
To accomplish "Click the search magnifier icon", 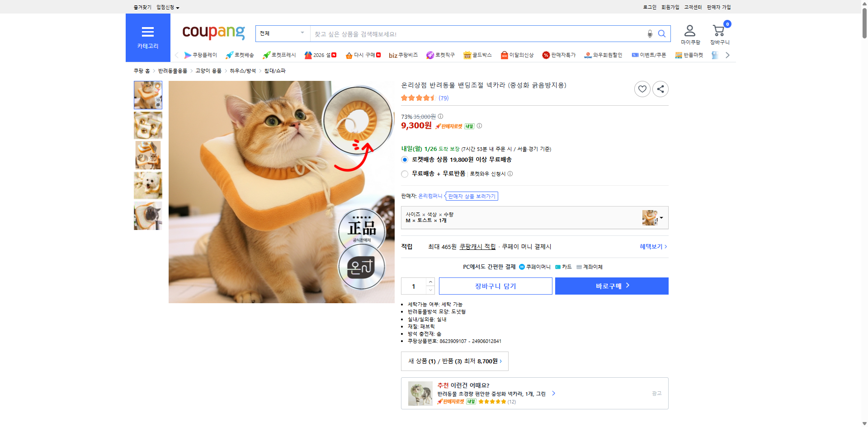I will (662, 33).
